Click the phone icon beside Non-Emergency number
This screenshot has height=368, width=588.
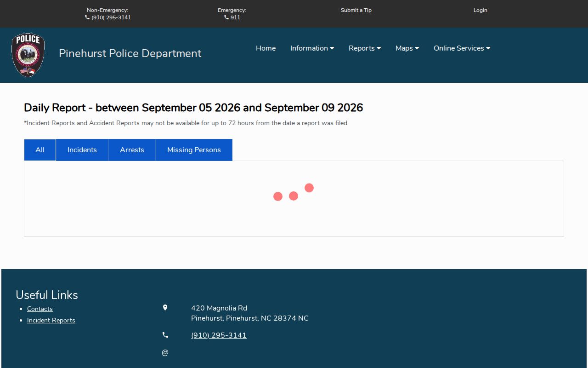(87, 17)
